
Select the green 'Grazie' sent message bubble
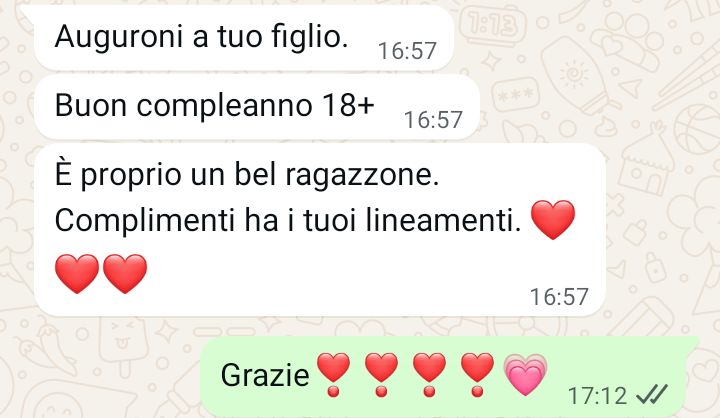[450, 377]
